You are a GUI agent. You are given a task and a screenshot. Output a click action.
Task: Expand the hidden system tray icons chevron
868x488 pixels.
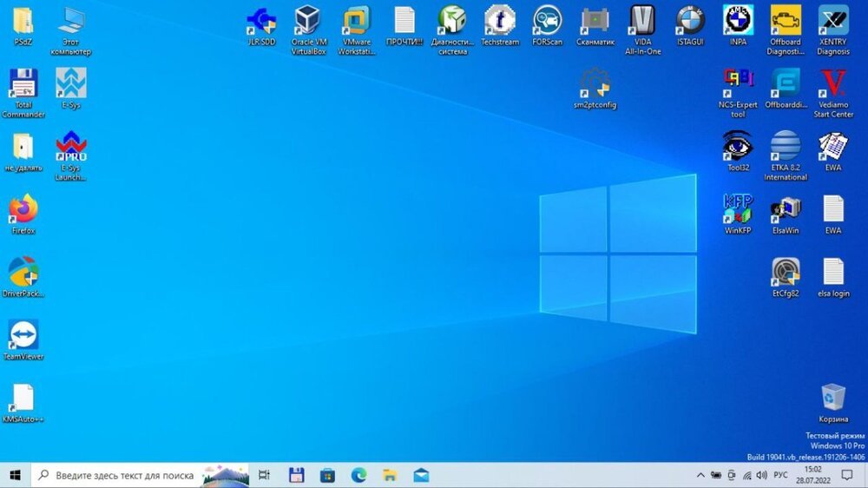click(x=701, y=475)
